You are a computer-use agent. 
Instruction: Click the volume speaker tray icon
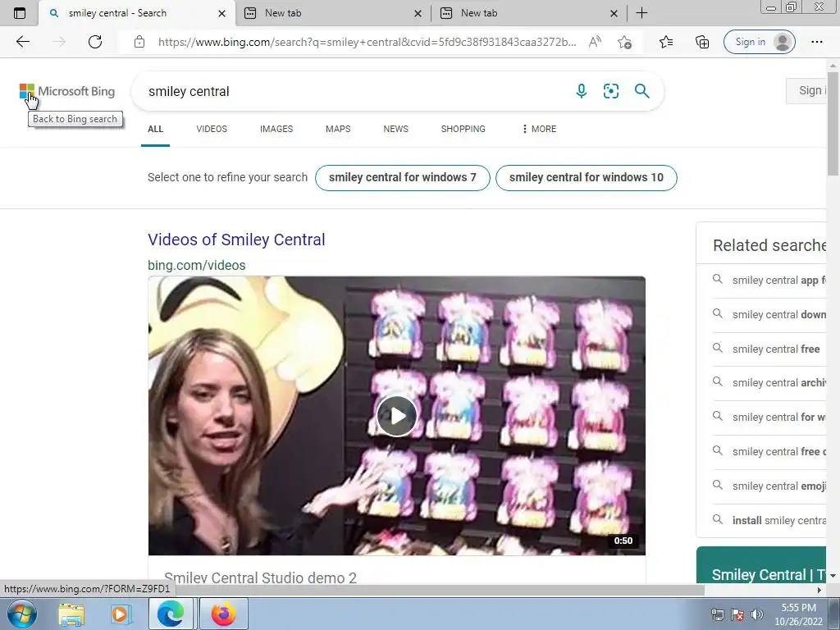[757, 614]
